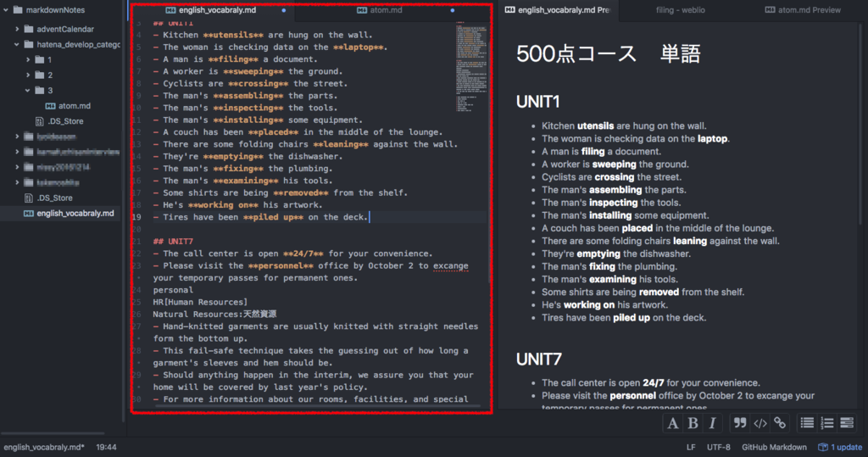Click line number 19 in the gutter

[x=136, y=217]
